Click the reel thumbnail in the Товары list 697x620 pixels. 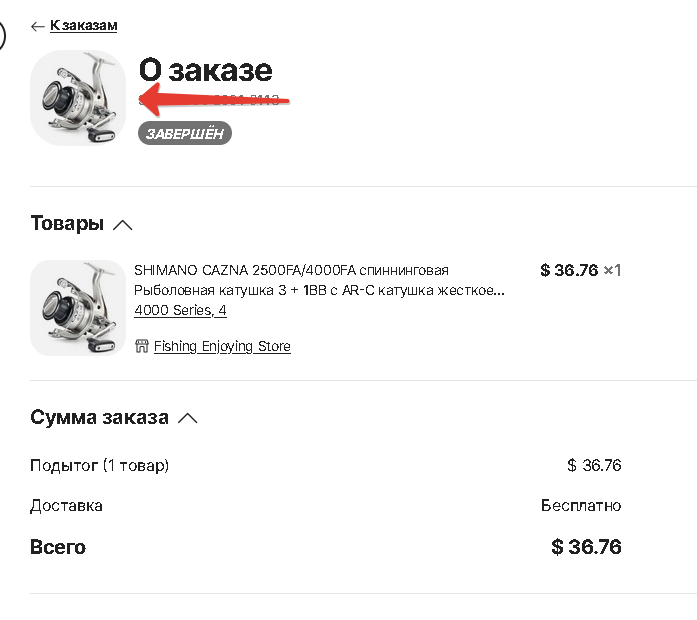point(78,308)
